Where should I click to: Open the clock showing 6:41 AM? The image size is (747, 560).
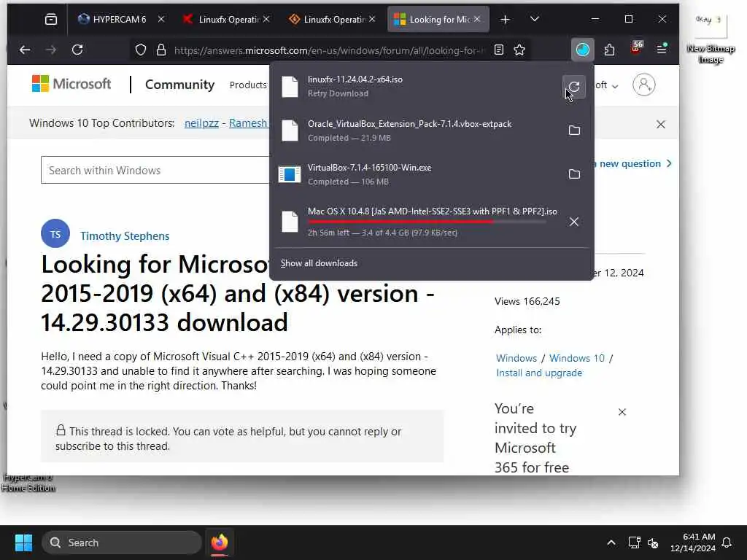tap(693, 542)
